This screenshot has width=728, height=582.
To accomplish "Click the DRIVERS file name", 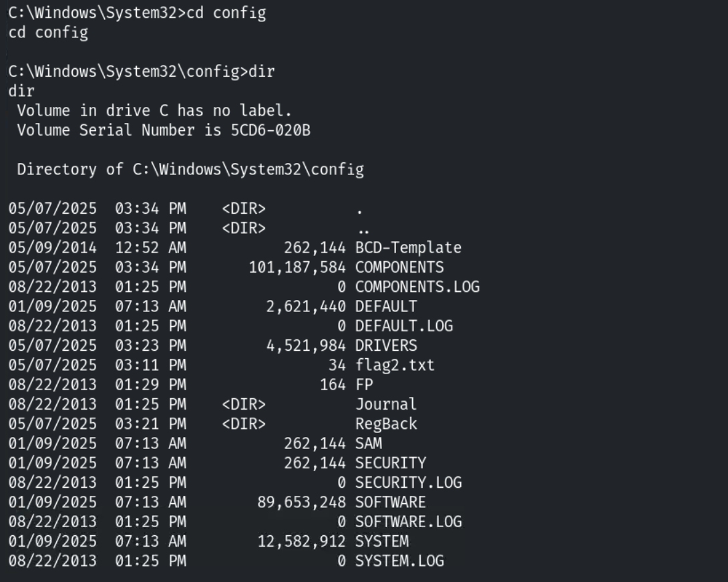I will pyautogui.click(x=386, y=345).
